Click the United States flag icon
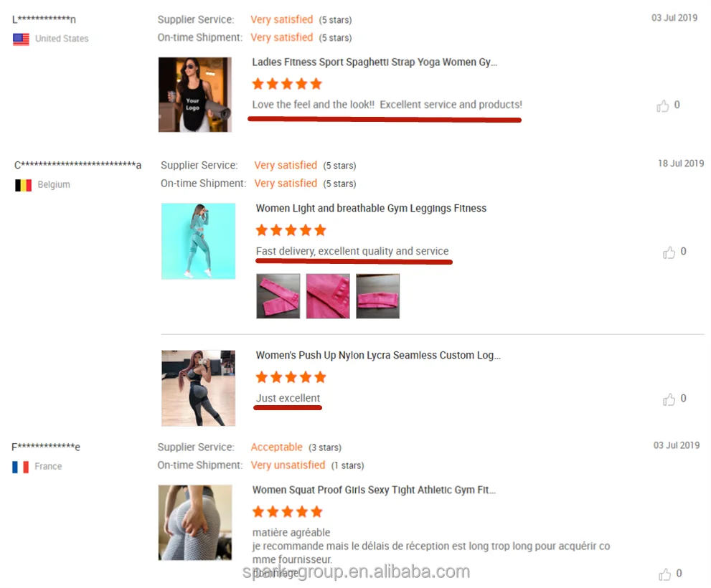This screenshot has width=711, height=588. click(21, 39)
